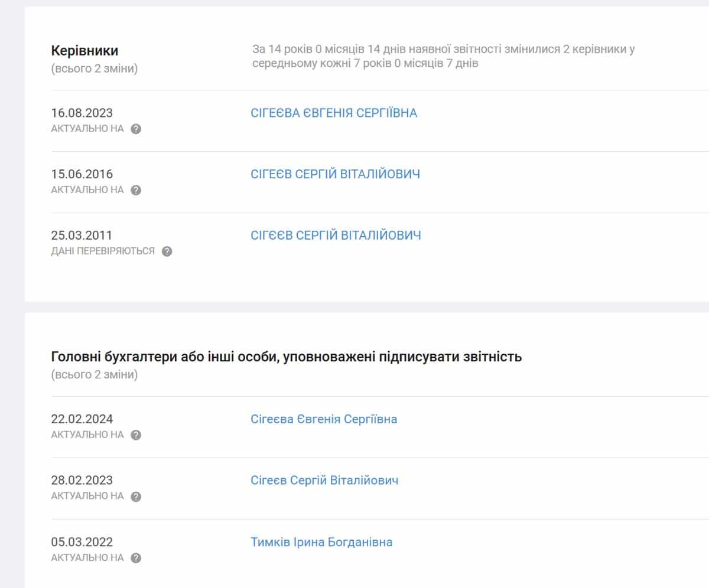Screen dimensions: 709x588
Task: Click the 'Головні бухгалтери' section heading
Action: (x=286, y=357)
